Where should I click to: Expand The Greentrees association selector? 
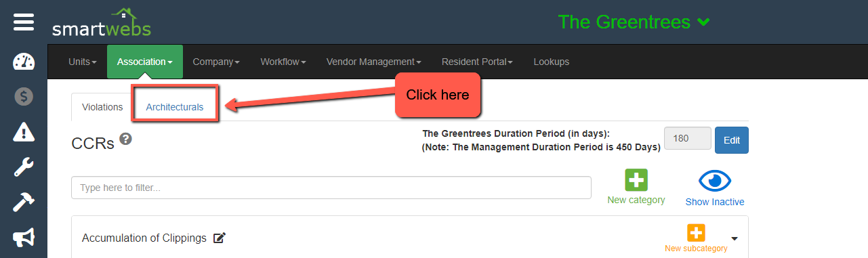634,22
